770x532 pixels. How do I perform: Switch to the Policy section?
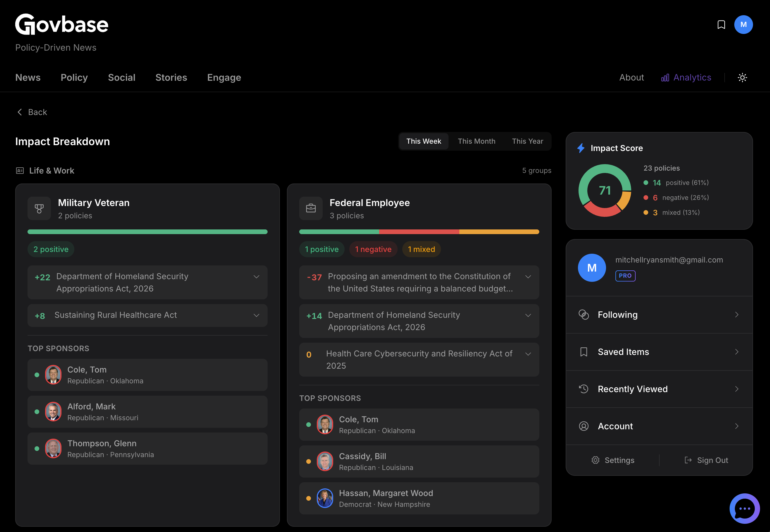coord(74,77)
